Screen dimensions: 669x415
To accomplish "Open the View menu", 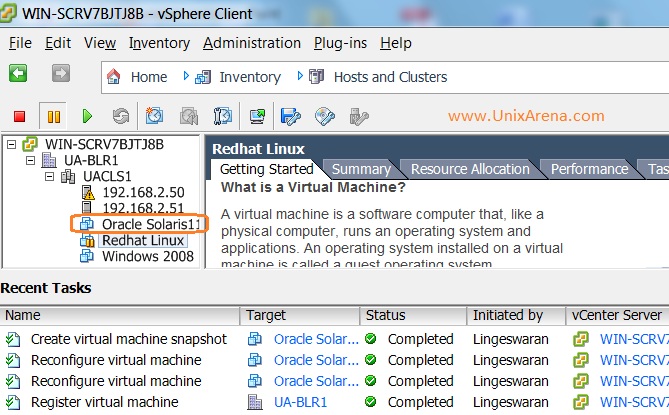I will (x=100, y=43).
